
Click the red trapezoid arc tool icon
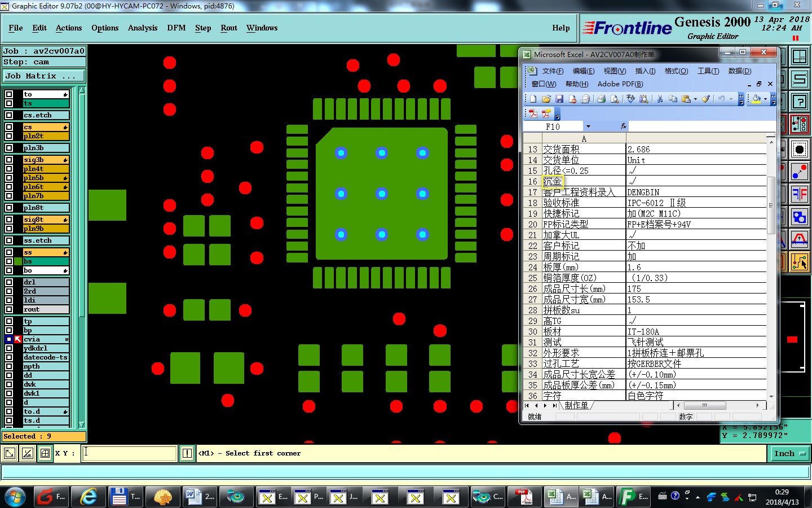(x=800, y=240)
